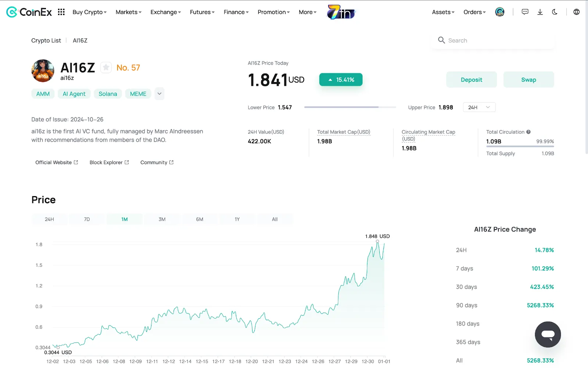Expand the More menu
Viewport: 588px width, 368px height.
click(x=308, y=12)
